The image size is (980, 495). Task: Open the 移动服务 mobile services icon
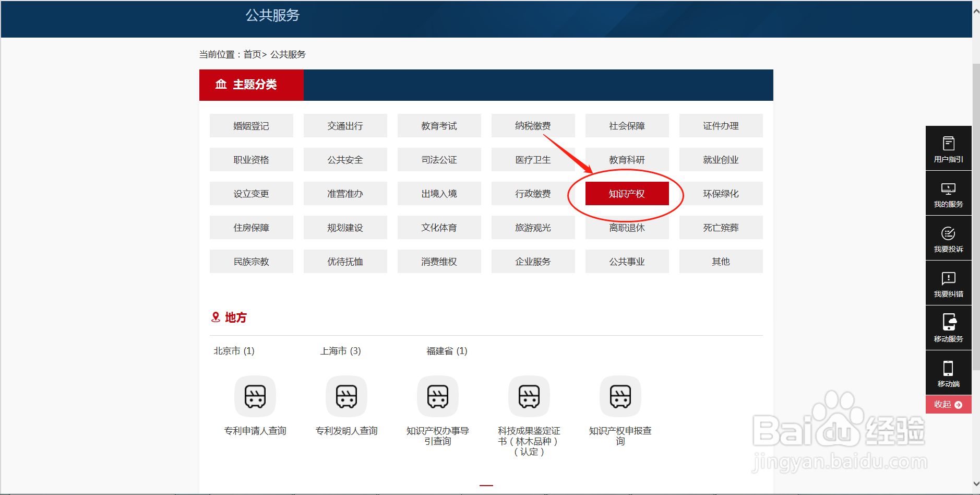tap(948, 328)
